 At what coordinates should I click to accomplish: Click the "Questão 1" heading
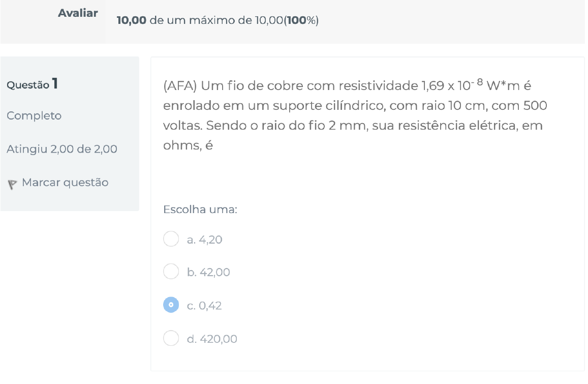(x=33, y=84)
